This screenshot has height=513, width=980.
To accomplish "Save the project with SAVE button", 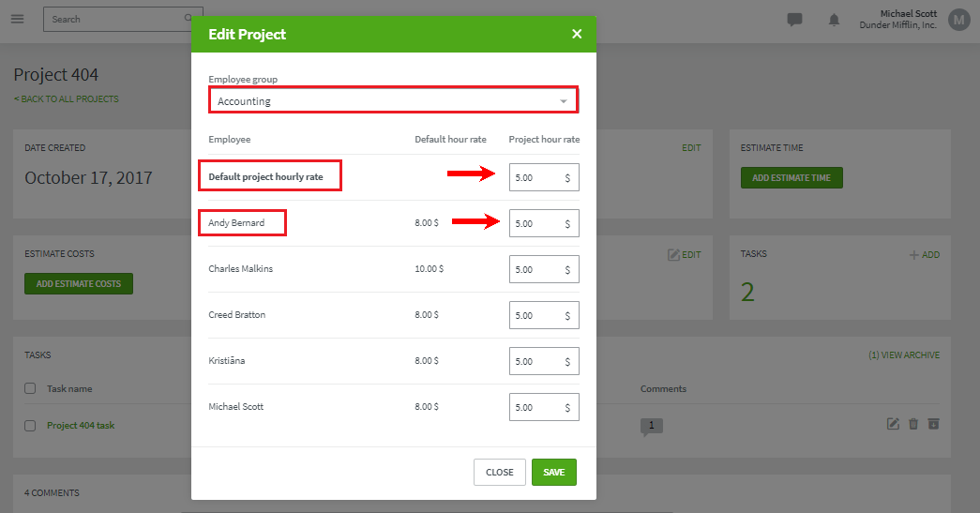I will (553, 473).
